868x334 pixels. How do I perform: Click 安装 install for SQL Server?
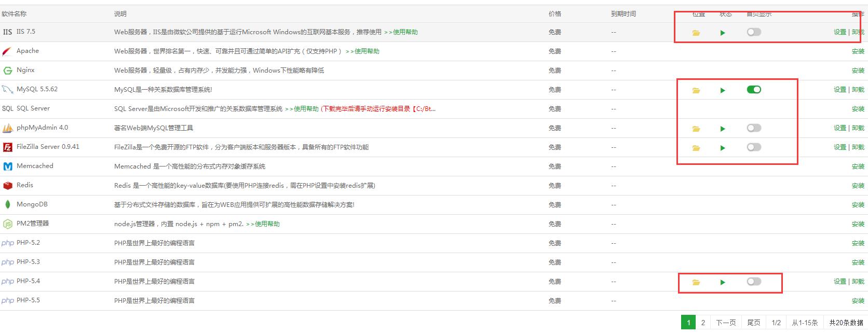pyautogui.click(x=858, y=109)
